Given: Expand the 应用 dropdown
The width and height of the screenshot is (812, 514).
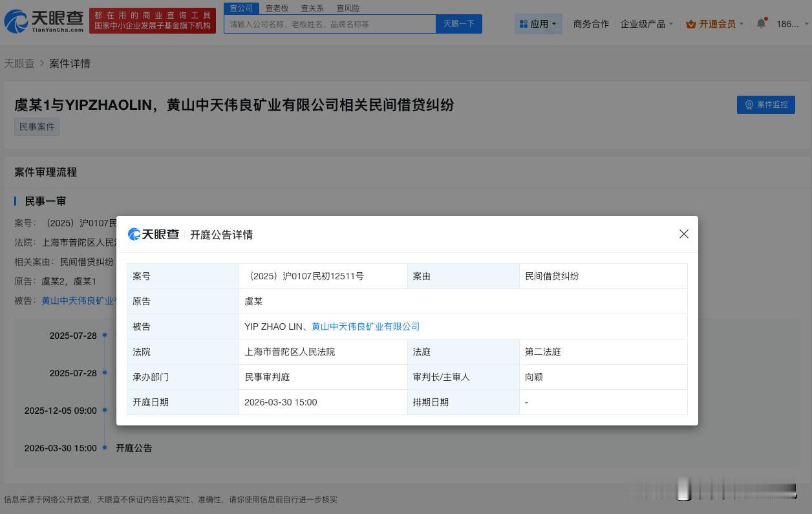Looking at the screenshot, I should coord(539,23).
